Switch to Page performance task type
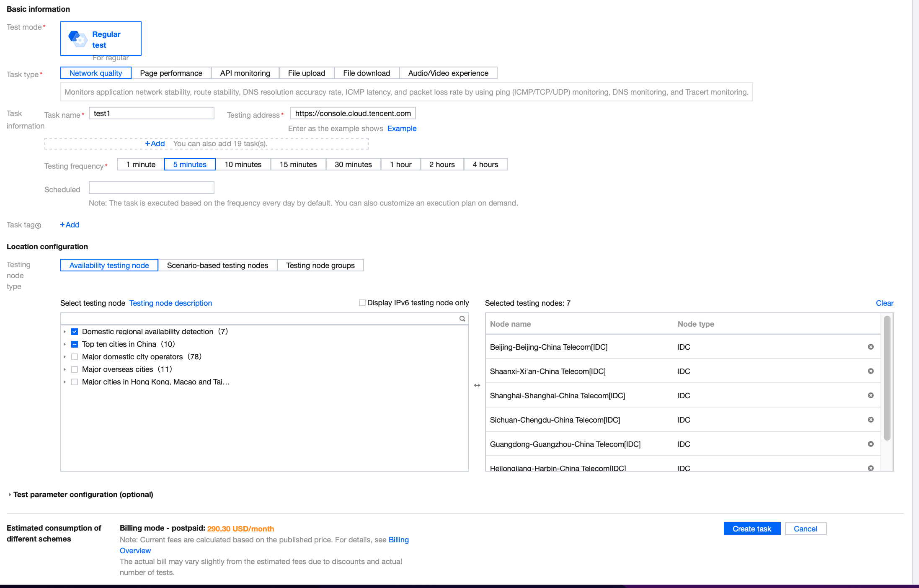The height and width of the screenshot is (588, 919). pyautogui.click(x=171, y=73)
